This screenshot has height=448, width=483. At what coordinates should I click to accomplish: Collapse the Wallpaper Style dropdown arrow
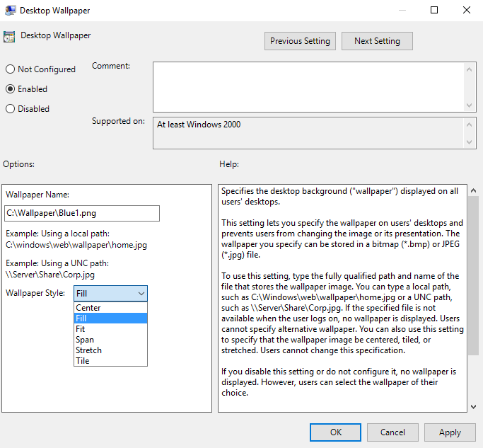click(x=141, y=293)
